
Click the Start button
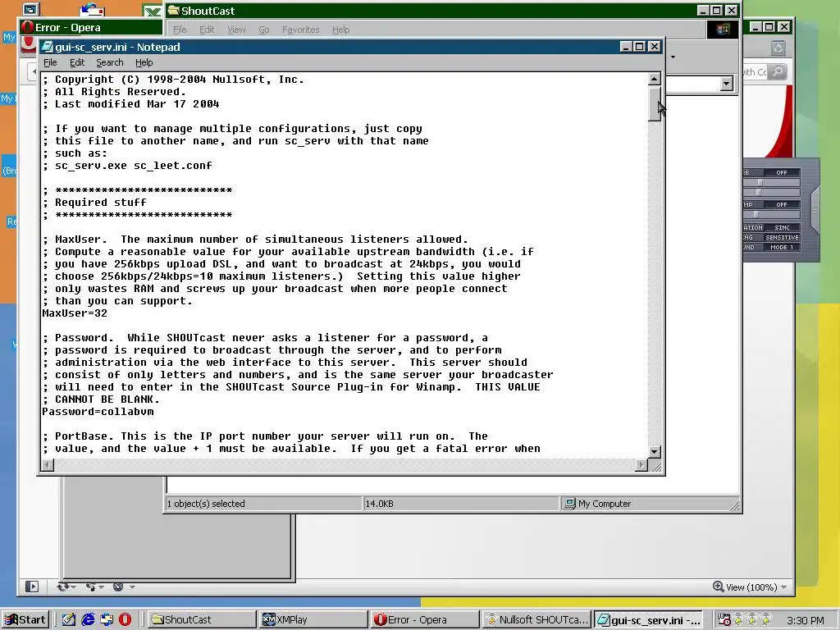click(25, 619)
